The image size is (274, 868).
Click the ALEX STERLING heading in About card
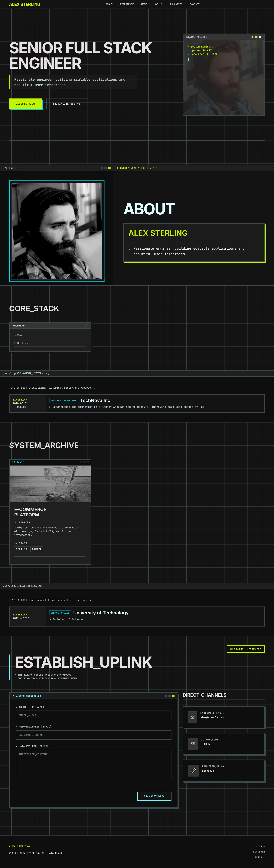(x=158, y=233)
